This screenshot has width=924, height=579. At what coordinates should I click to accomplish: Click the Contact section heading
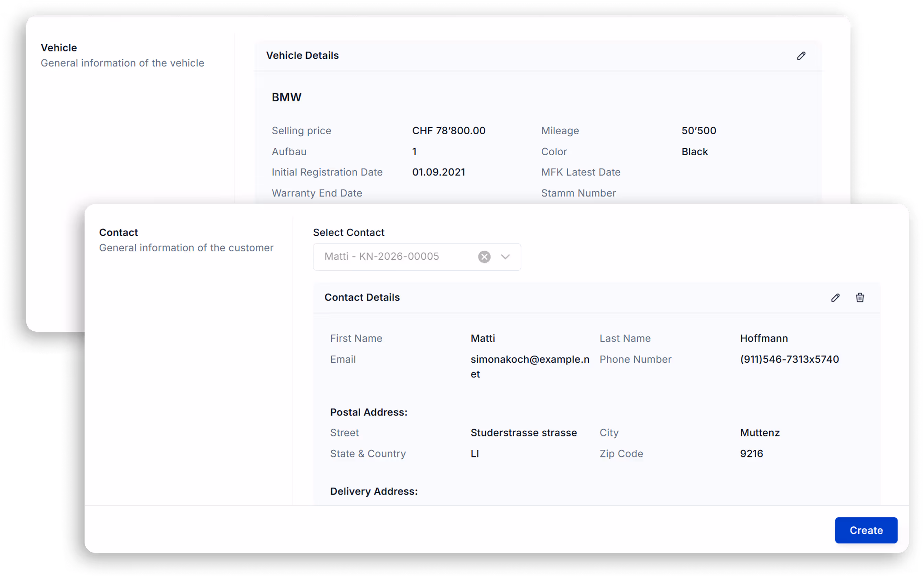click(119, 232)
